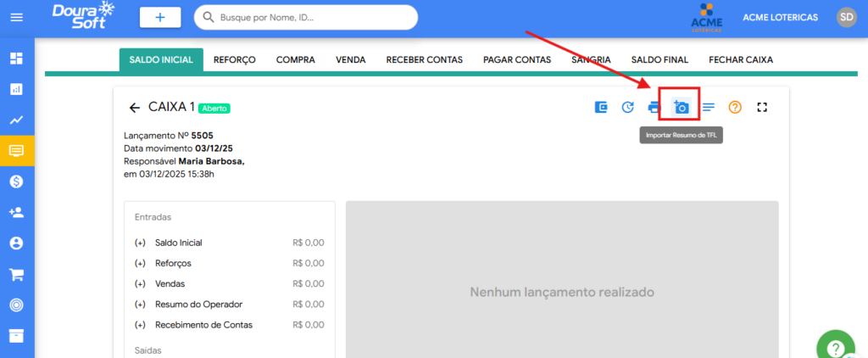The height and width of the screenshot is (358, 868).
Task: Click the orange help question mark icon
Action: [735, 108]
